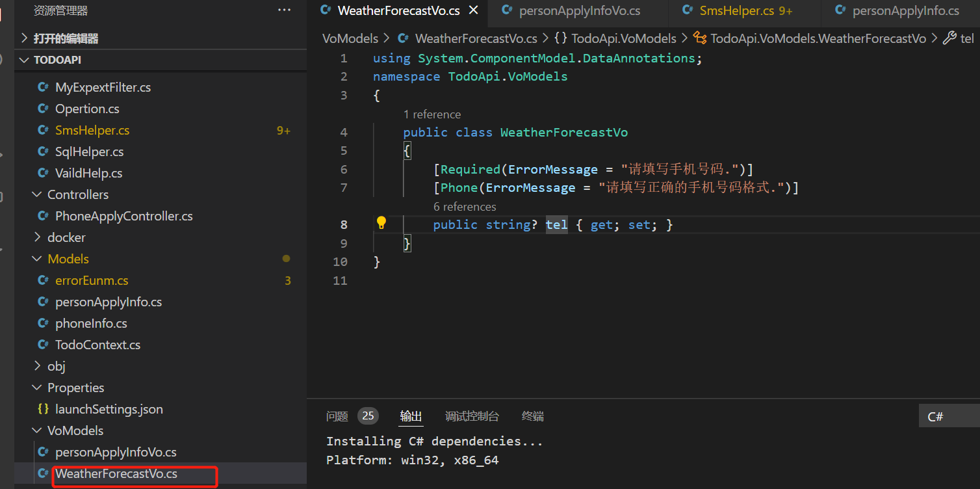Expand the obj folder
The image size is (980, 489).
pos(37,366)
